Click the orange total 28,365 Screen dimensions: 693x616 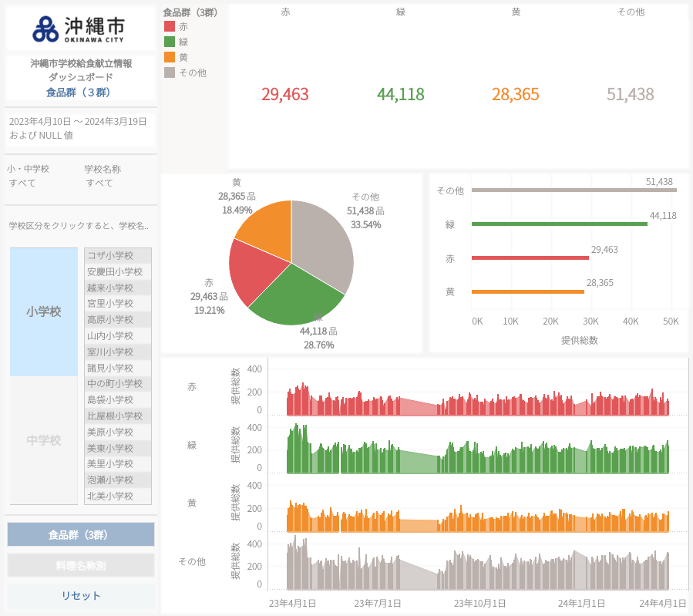coord(516,94)
